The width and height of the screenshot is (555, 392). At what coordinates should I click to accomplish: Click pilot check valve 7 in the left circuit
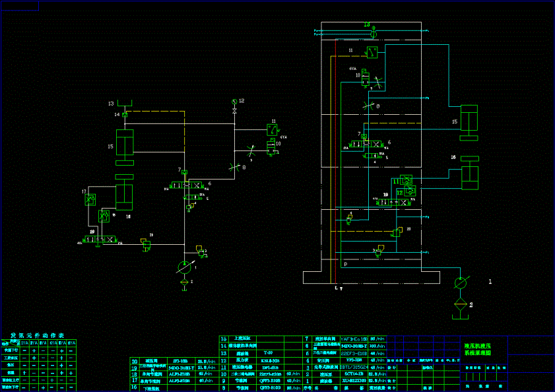point(184,172)
